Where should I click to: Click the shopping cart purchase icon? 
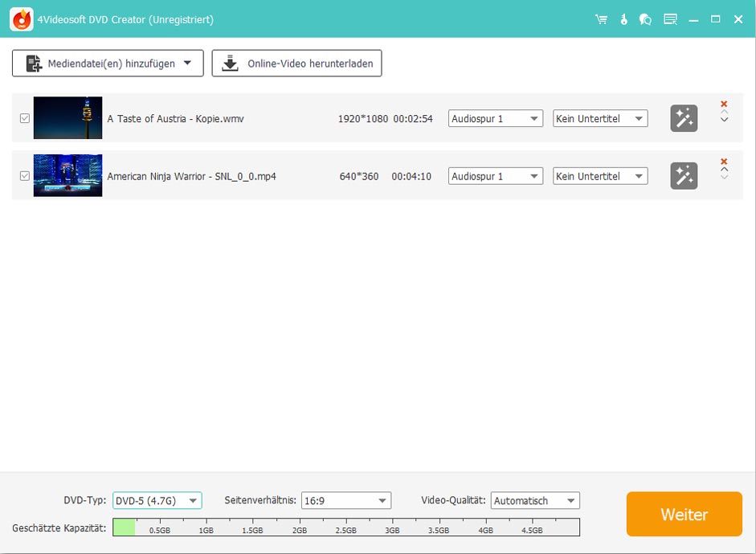pyautogui.click(x=601, y=19)
